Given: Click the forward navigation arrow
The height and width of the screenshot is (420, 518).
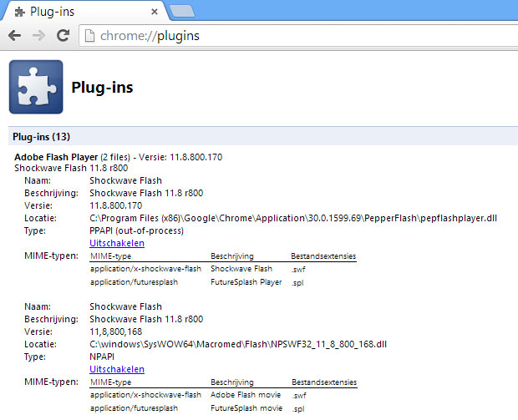Looking at the screenshot, I should [38, 35].
